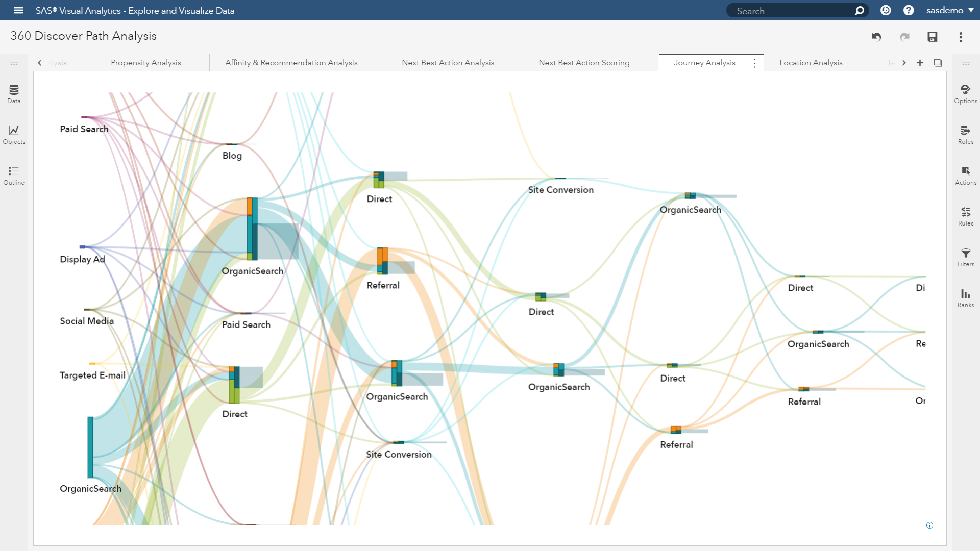Open the Data pane
The image size is (980, 551).
14,94
